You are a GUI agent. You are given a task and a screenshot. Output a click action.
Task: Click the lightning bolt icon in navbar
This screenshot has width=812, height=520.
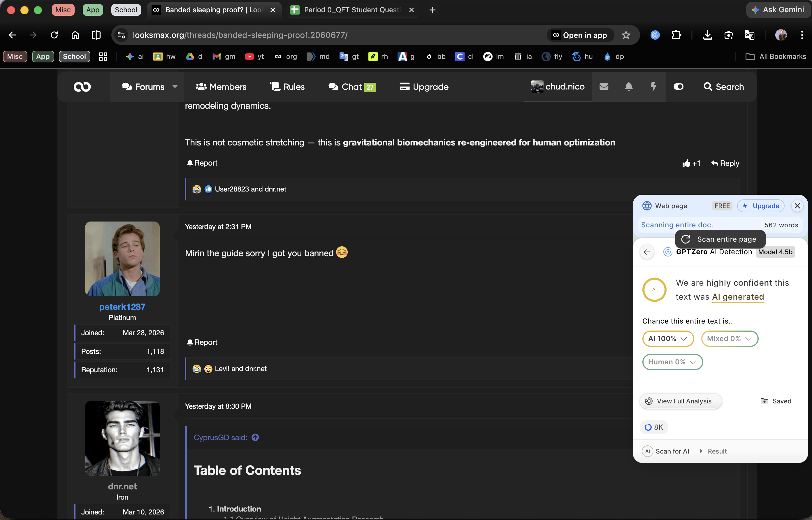653,87
